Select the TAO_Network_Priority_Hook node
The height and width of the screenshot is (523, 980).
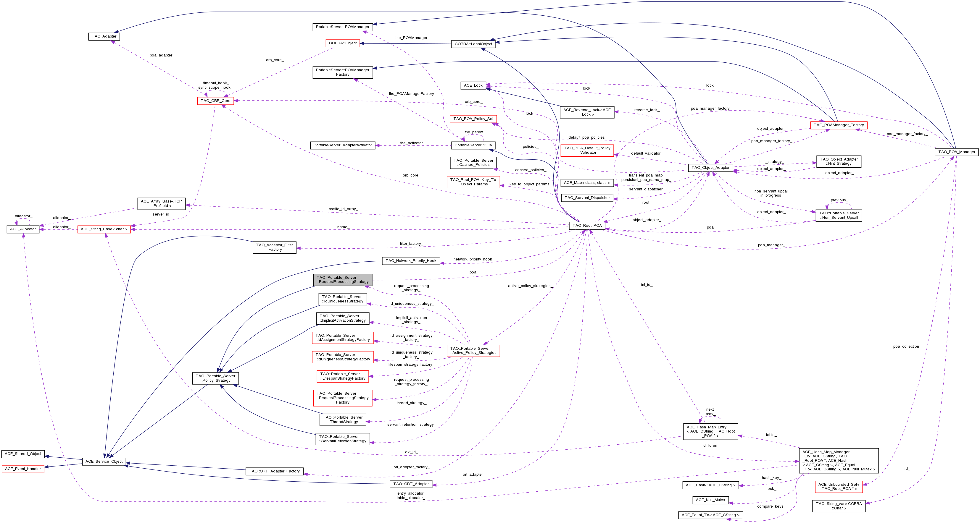pos(410,261)
